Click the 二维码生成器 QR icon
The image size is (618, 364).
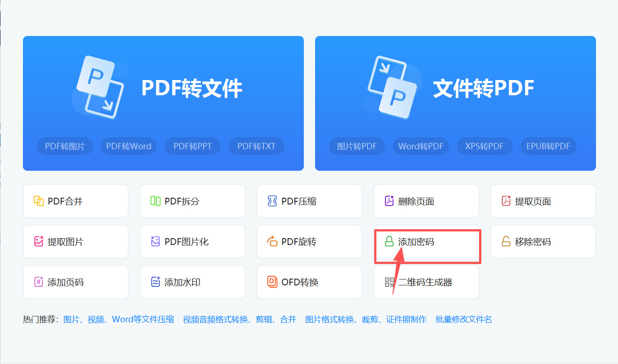pos(390,282)
